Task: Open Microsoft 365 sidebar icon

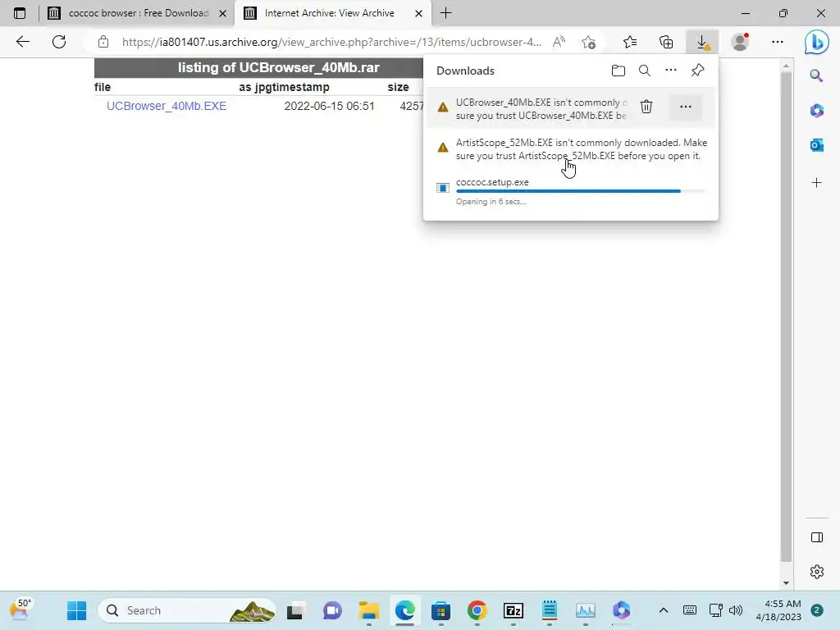Action: point(816,111)
